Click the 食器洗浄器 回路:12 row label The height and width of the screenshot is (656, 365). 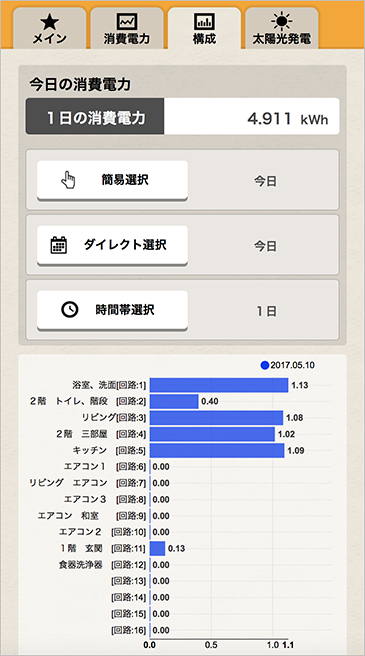pos(102,565)
